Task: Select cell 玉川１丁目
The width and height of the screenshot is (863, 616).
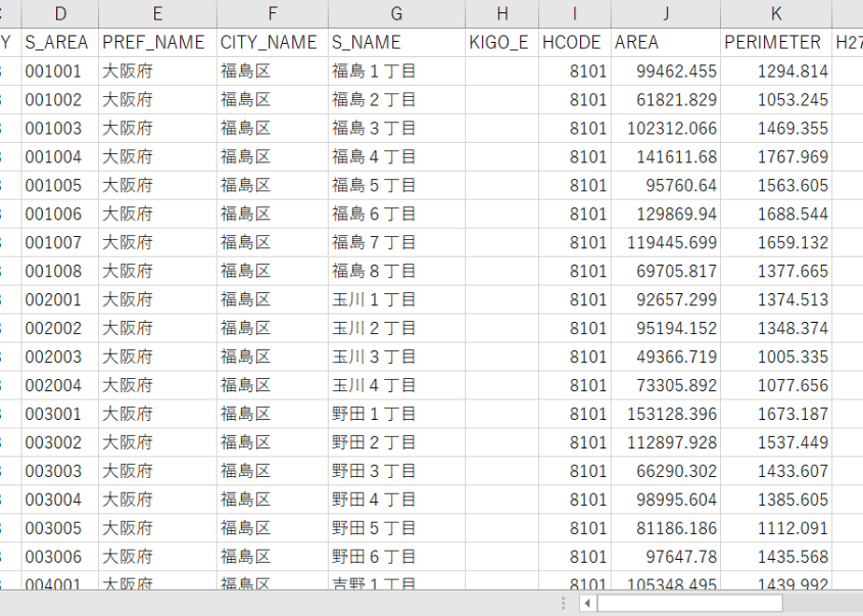Action: pos(397,300)
